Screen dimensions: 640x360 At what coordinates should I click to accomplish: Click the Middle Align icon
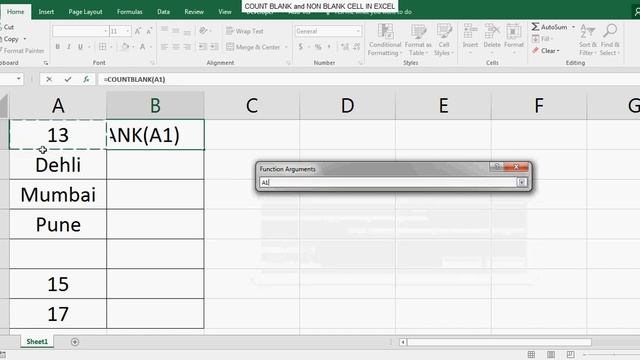click(x=176, y=31)
